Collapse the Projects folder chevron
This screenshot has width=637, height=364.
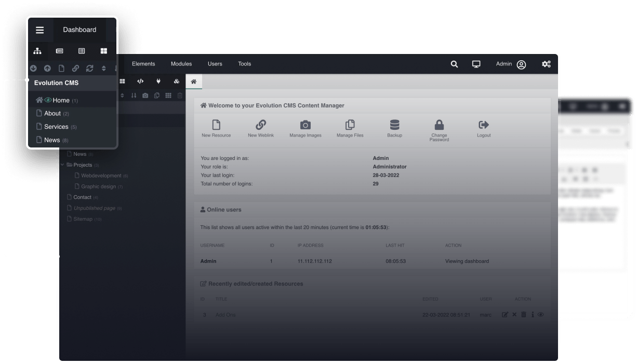pos(62,165)
